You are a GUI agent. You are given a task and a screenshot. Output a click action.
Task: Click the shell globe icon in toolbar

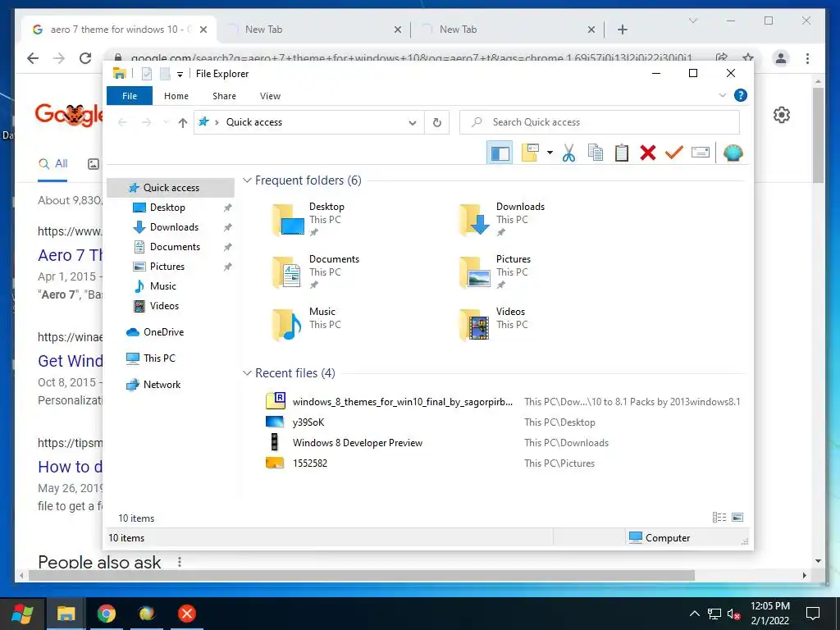point(733,153)
